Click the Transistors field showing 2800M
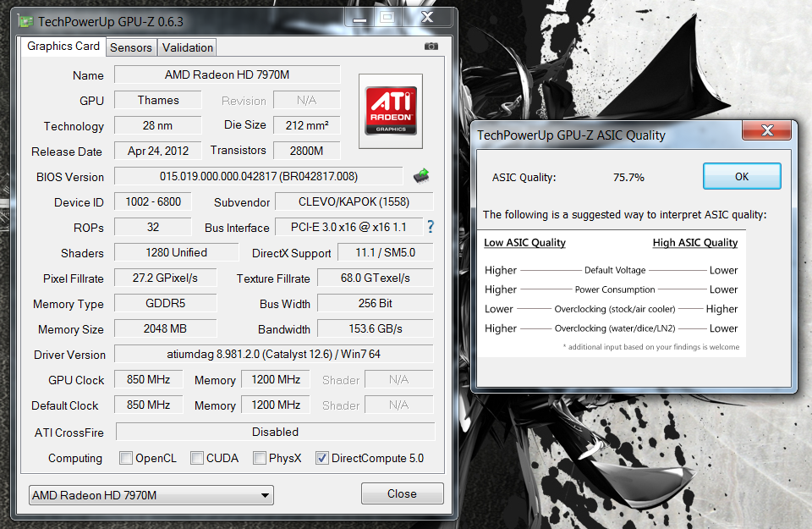 point(307,151)
